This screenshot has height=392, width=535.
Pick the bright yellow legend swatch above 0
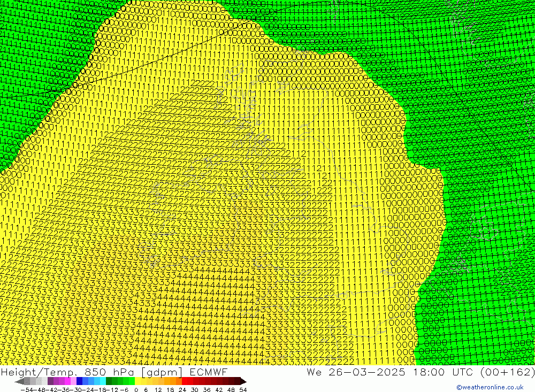(138, 381)
